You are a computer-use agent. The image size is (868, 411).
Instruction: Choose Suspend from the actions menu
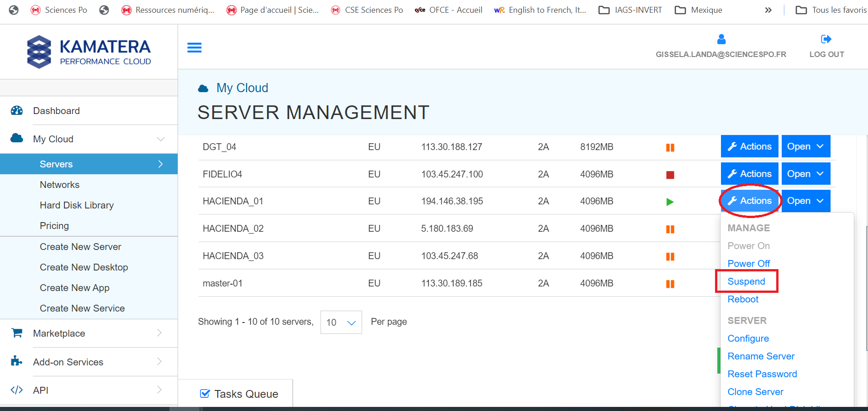coord(746,281)
